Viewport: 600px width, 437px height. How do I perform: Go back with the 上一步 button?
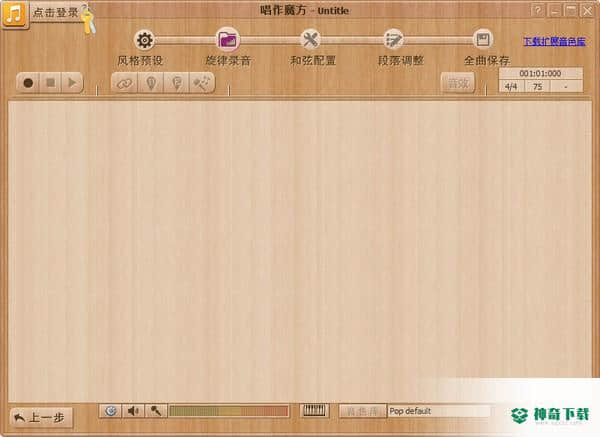[41, 418]
